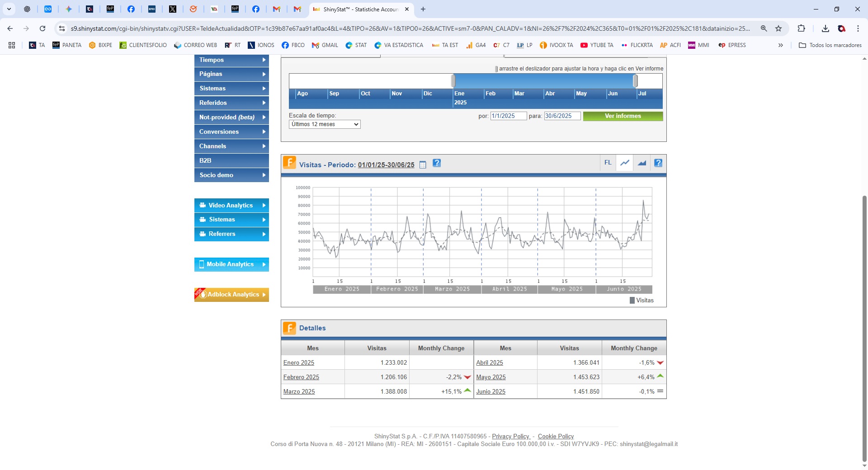Expand the Referidos sidebar menu
Viewport: 868px width, 470px height.
[231, 103]
